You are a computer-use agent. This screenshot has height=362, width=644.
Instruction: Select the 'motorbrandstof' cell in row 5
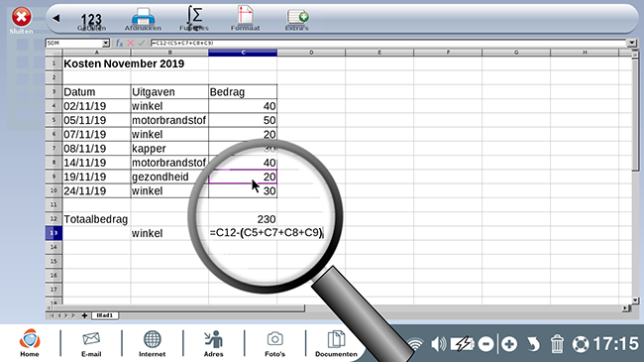[x=169, y=120]
